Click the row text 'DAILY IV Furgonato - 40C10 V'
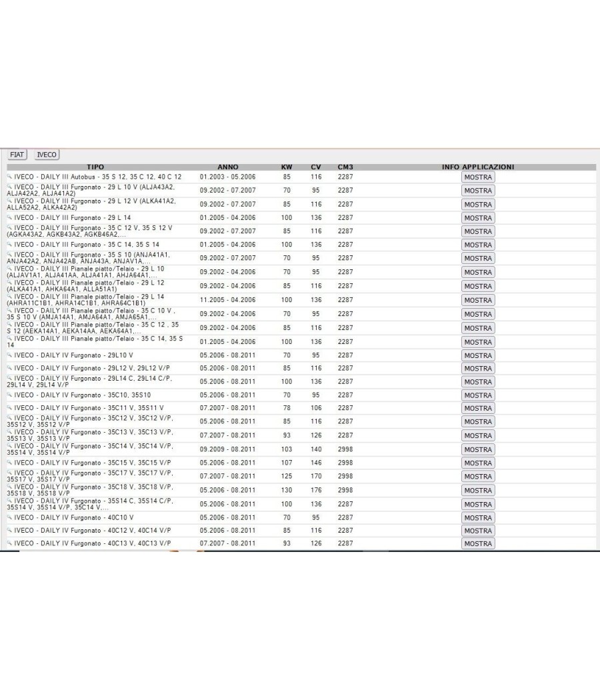The height and width of the screenshot is (700, 600). pyautogui.click(x=87, y=518)
